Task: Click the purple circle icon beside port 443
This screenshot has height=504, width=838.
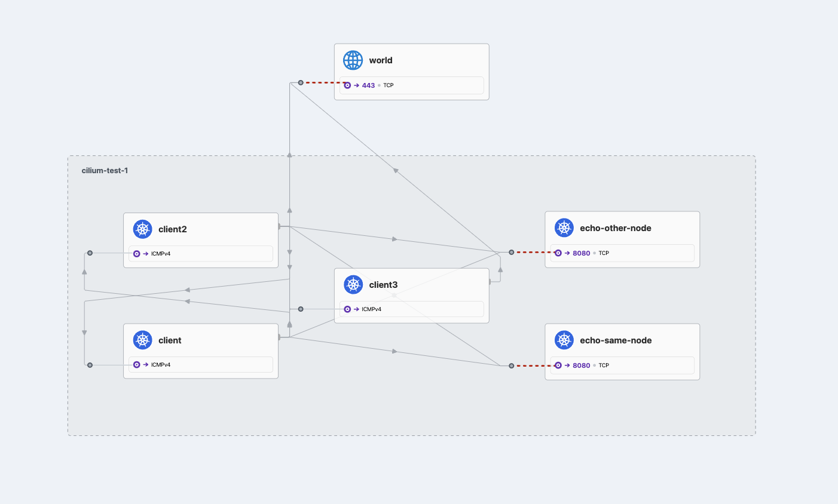Action: pyautogui.click(x=347, y=85)
